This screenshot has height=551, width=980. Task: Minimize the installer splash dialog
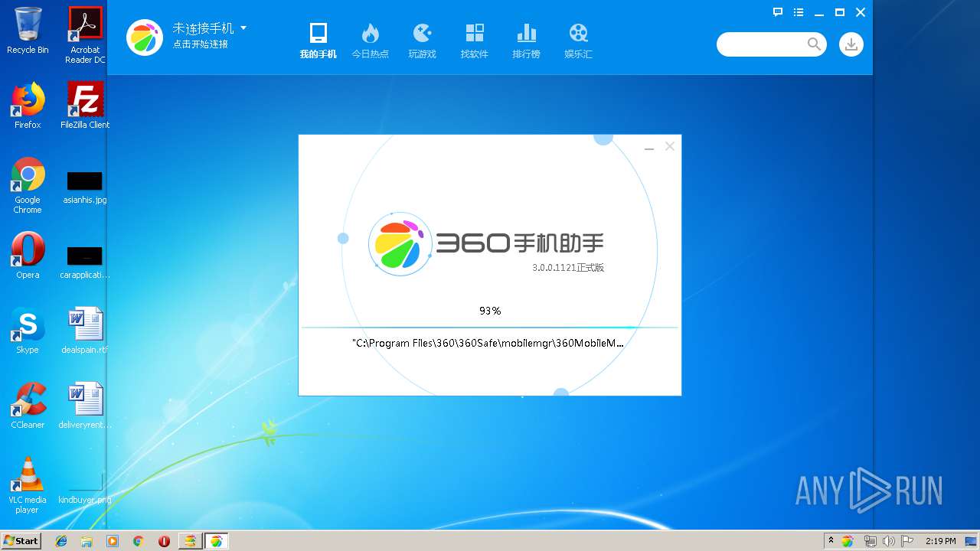tap(649, 147)
